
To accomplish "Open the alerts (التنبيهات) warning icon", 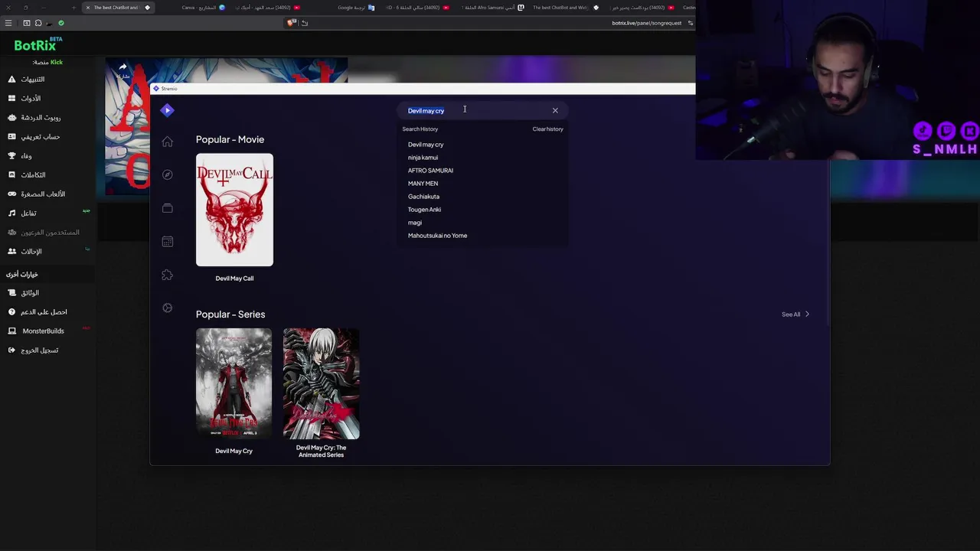I will pos(11,79).
